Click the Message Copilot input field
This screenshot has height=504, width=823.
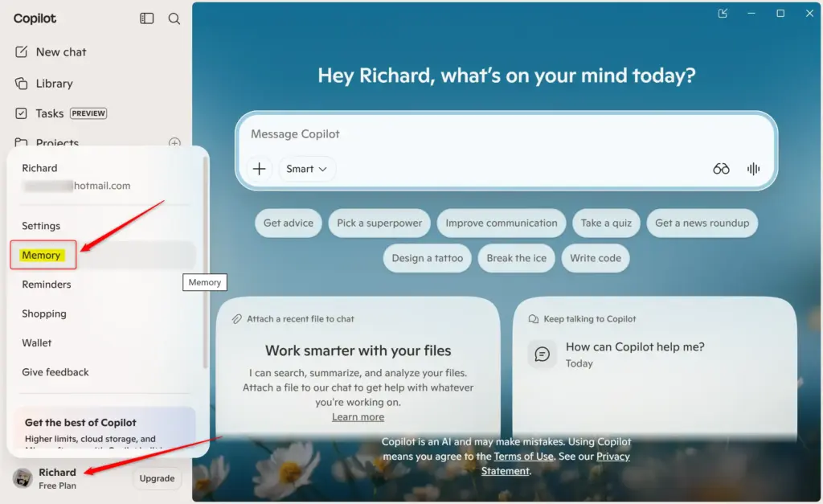[506, 134]
